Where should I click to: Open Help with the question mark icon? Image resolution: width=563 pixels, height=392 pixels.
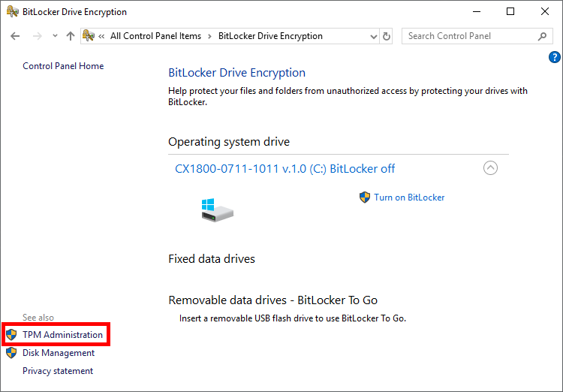(555, 57)
